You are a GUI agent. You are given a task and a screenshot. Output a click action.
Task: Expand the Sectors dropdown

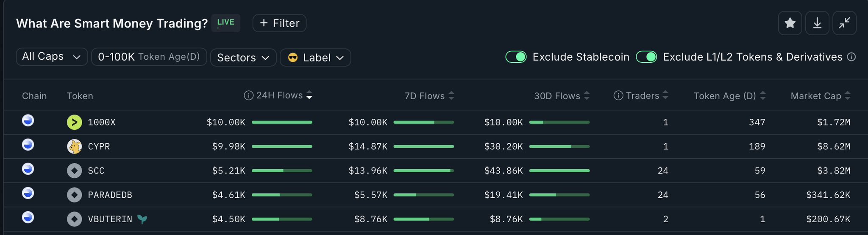(243, 58)
